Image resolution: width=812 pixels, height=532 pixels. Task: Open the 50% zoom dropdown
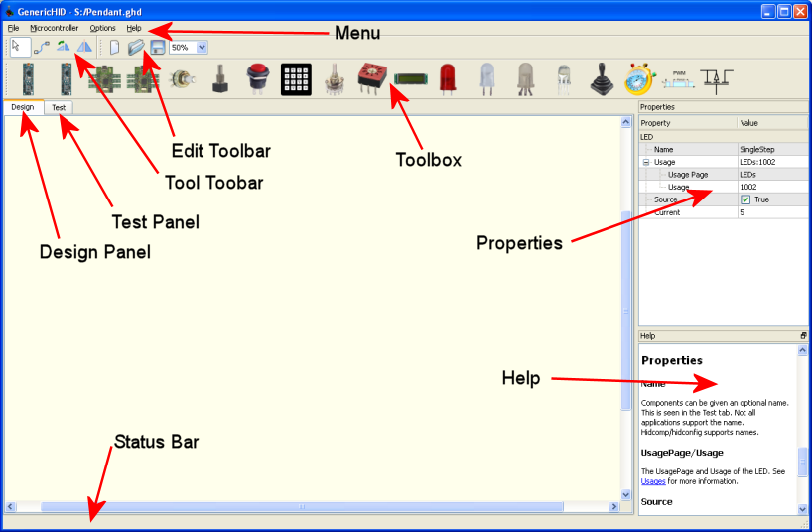point(203,47)
